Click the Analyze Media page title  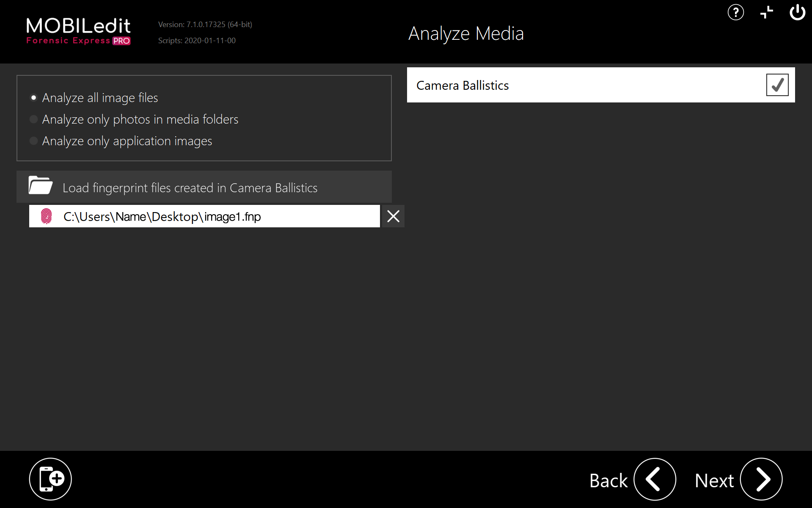pos(466,33)
